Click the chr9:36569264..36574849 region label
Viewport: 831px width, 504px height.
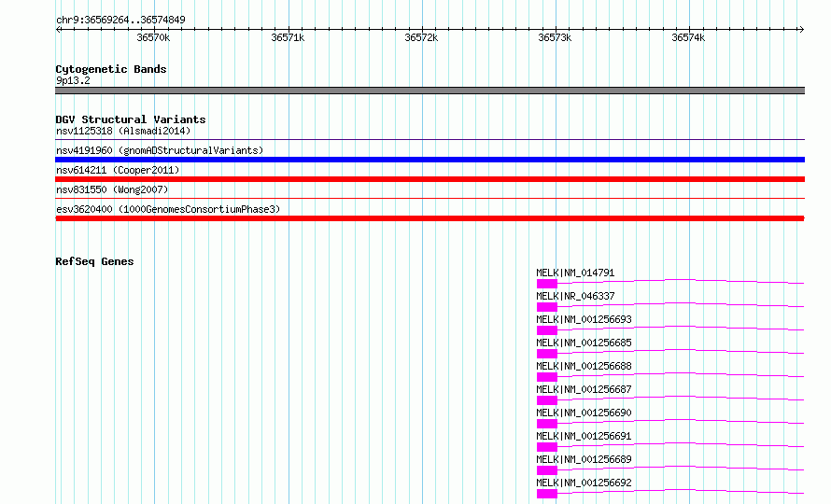pyautogui.click(x=120, y=21)
